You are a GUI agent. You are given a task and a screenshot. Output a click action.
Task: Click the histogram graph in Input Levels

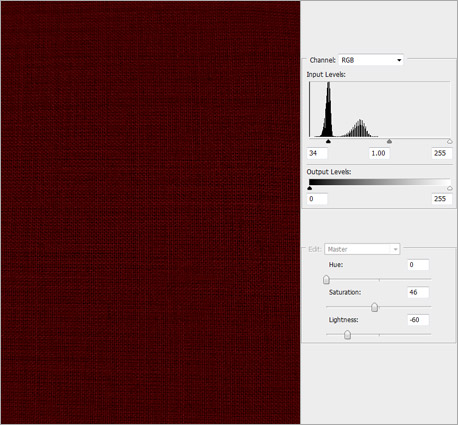click(379, 109)
